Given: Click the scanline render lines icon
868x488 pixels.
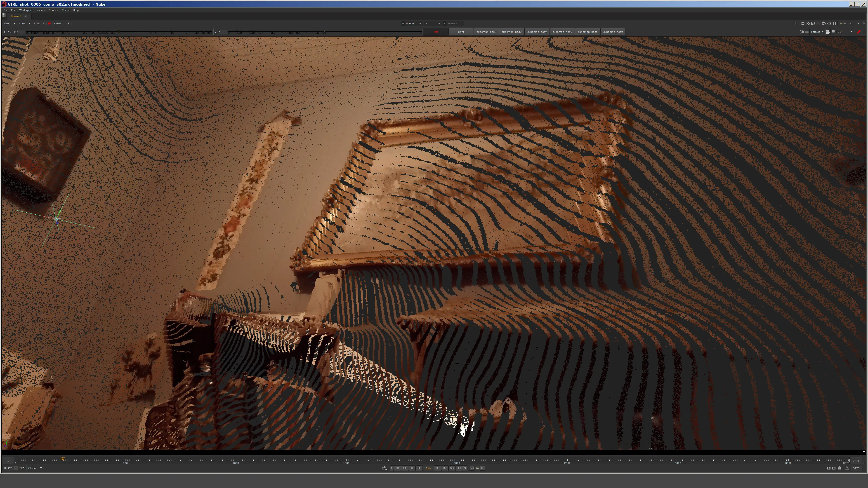Looking at the screenshot, I should tap(818, 23).
